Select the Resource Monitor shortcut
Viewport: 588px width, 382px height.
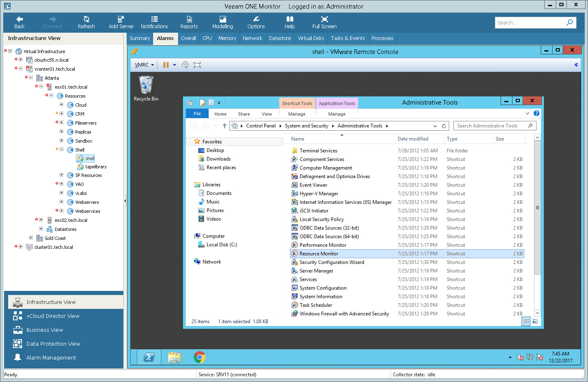tap(407, 254)
